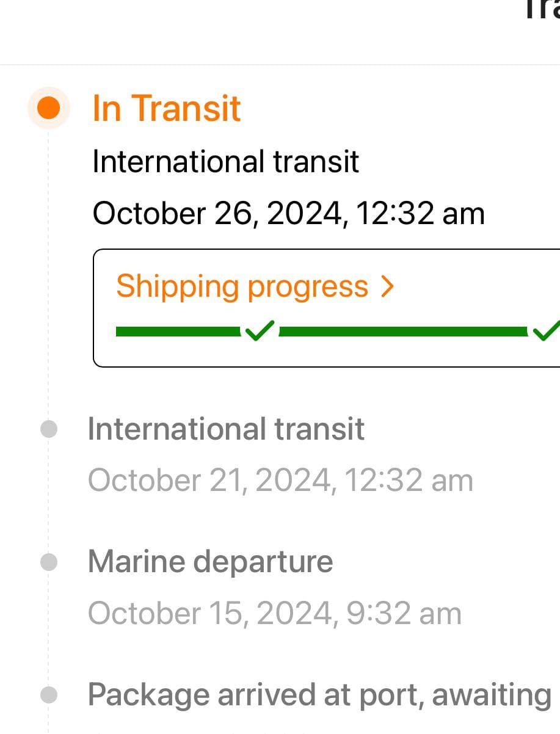Tap the chevron after Shipping progress

pyautogui.click(x=387, y=286)
